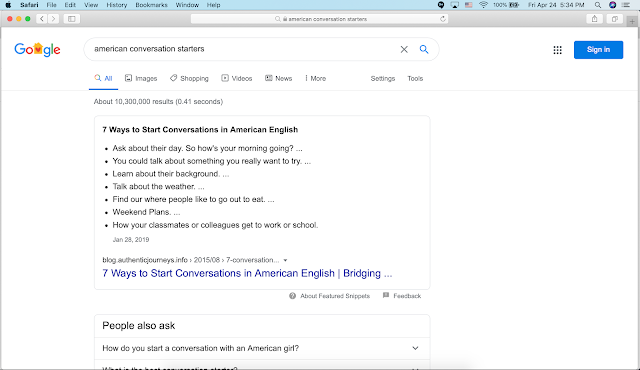Clear the search box with the X icon

pyautogui.click(x=404, y=49)
